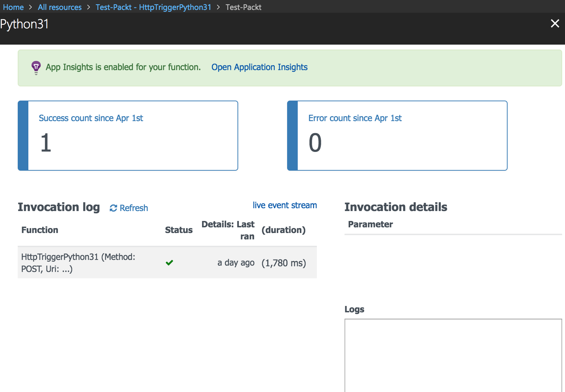
Task: Open the Success count since Apr 1st tile
Action: 128,136
